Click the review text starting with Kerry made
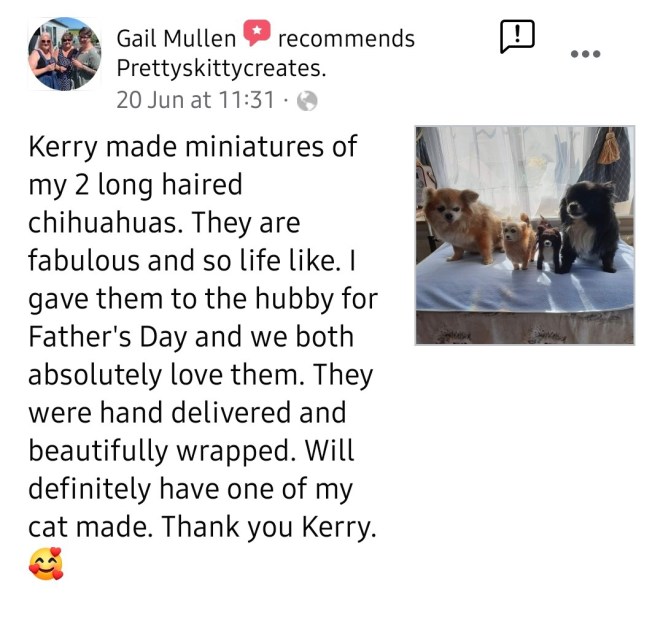This screenshot has height=617, width=663. 202,336
